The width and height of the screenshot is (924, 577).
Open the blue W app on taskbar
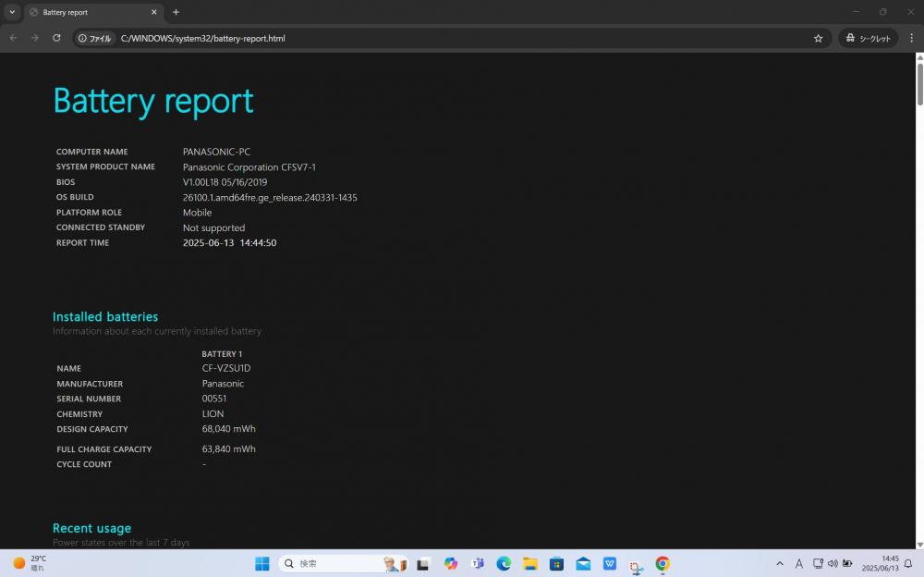[610, 564]
